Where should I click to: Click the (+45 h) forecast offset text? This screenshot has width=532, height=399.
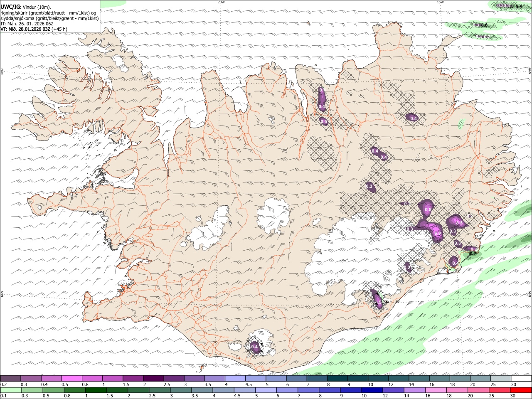(x=59, y=29)
